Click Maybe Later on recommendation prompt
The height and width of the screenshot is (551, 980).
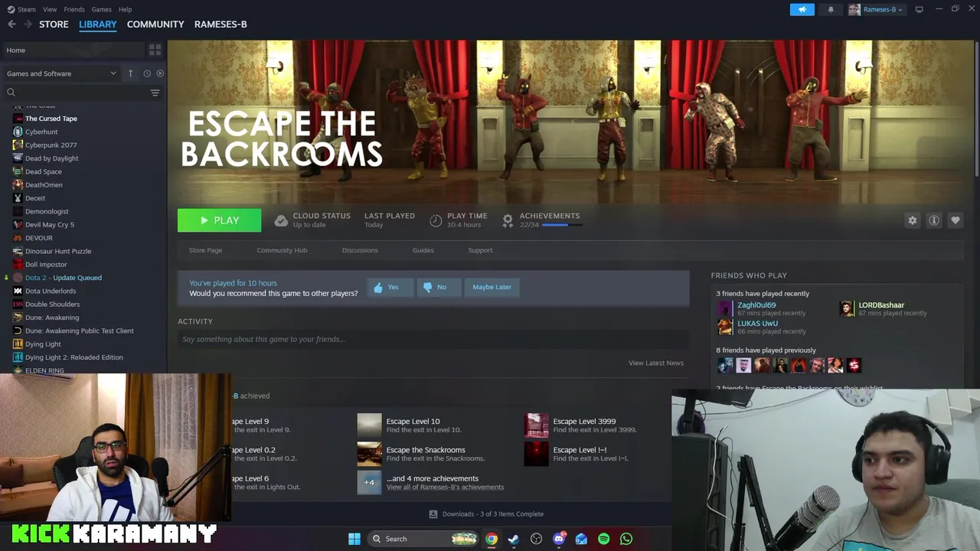(x=492, y=287)
